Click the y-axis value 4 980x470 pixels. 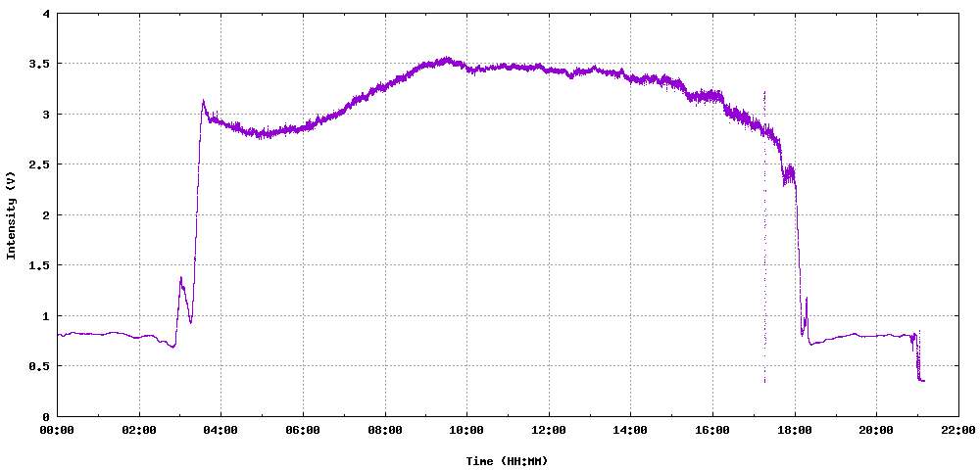pos(47,13)
